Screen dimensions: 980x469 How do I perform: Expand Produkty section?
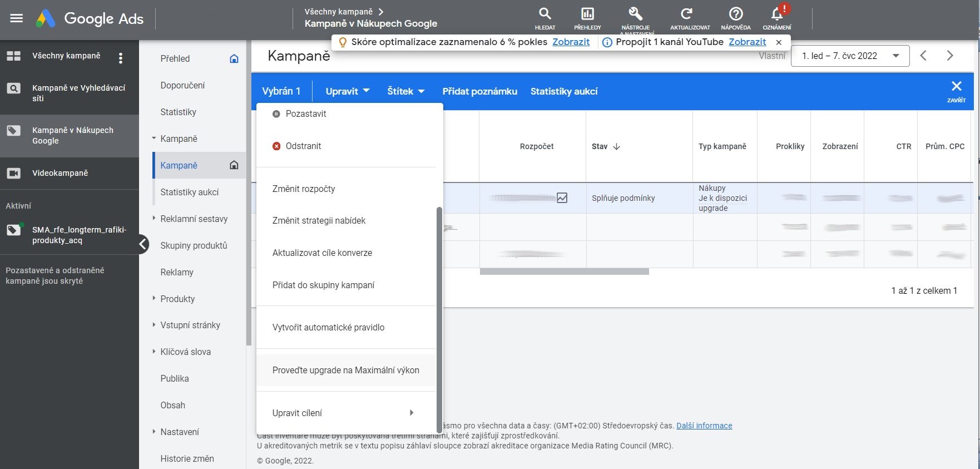pyautogui.click(x=154, y=299)
